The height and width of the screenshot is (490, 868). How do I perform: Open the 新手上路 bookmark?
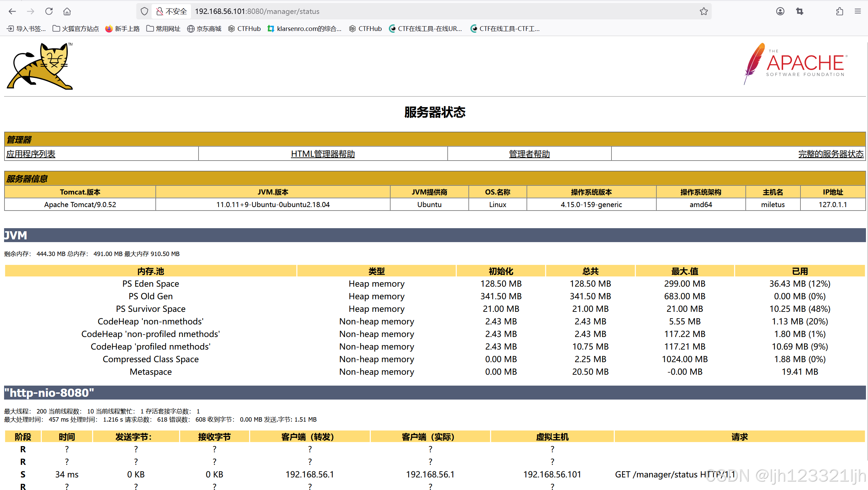(x=123, y=29)
